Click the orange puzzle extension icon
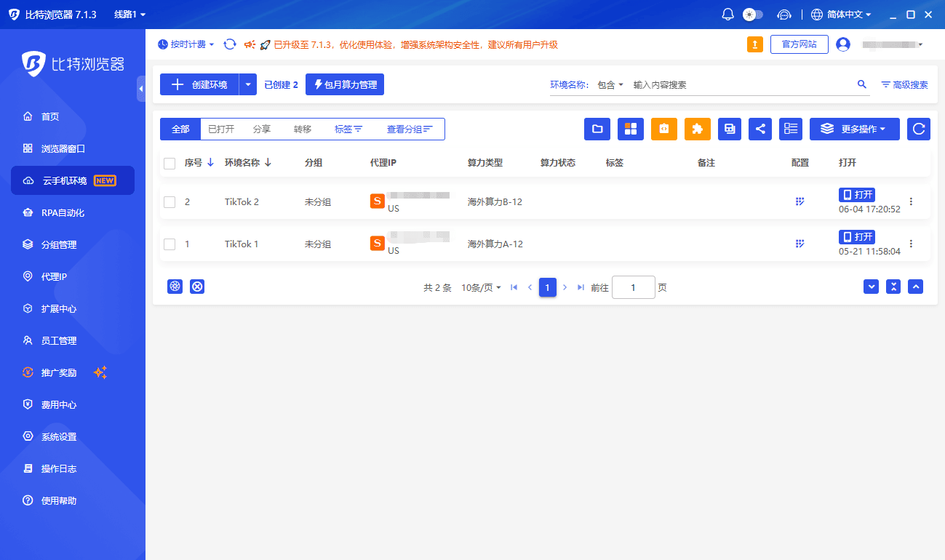Image resolution: width=945 pixels, height=560 pixels. point(698,129)
